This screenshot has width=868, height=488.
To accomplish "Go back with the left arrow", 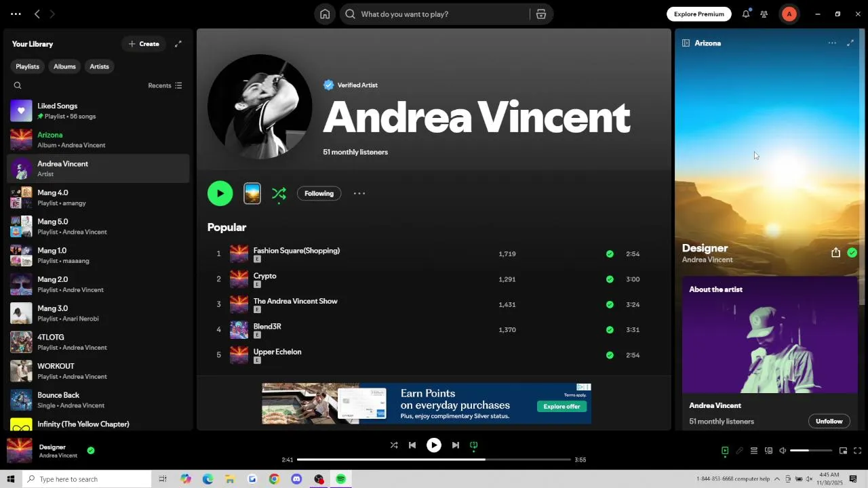I will [37, 14].
